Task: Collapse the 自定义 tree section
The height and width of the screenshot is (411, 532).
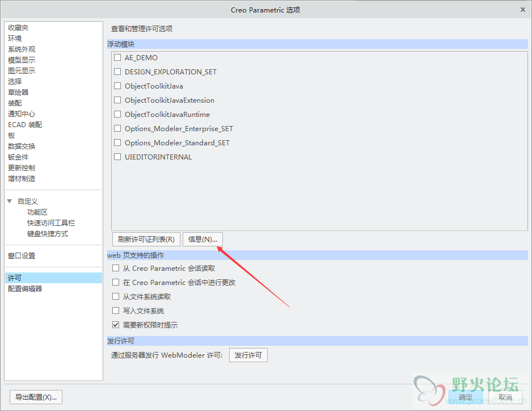Action: click(x=10, y=202)
